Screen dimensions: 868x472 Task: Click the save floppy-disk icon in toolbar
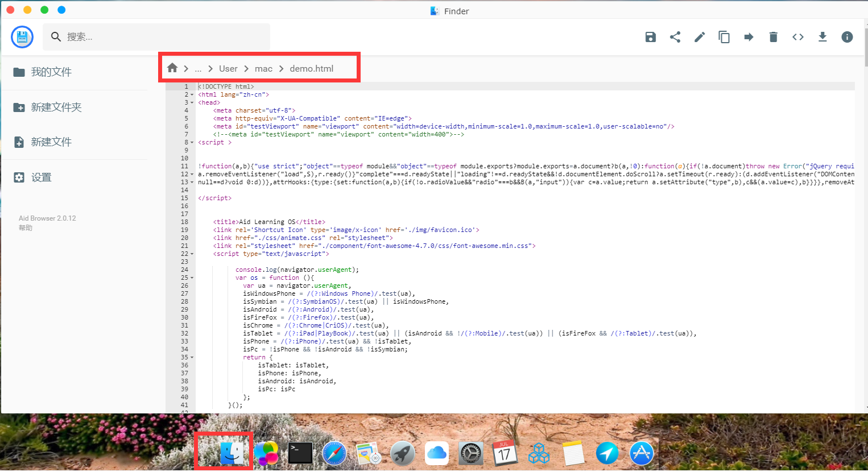point(651,37)
